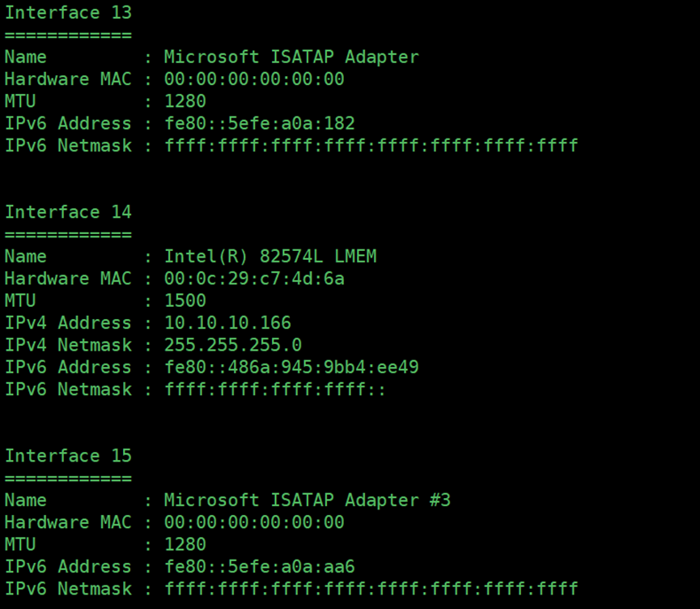This screenshot has width=700, height=609.
Task: Click Intel(R) 82574L LMEM name
Action: [x=270, y=257]
